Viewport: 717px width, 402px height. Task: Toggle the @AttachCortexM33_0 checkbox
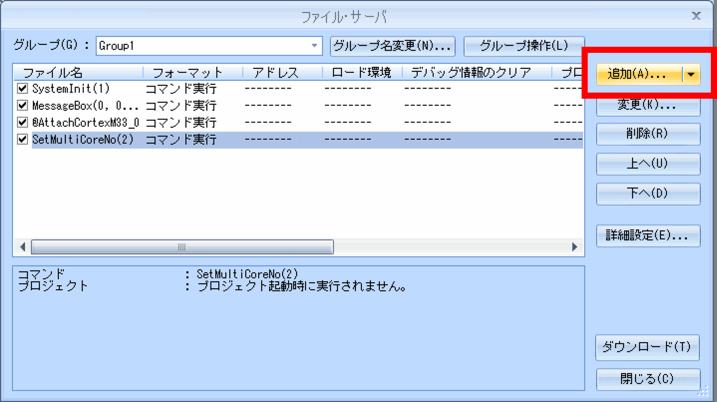pos(23,123)
